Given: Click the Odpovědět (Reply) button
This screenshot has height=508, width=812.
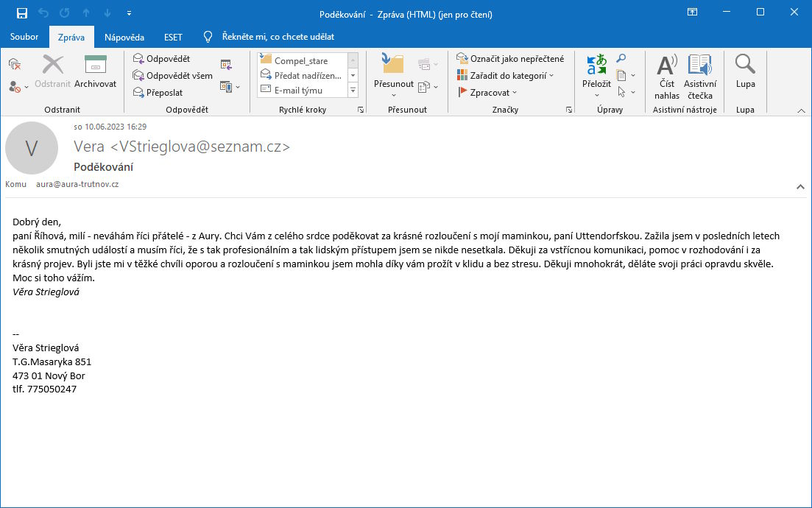Looking at the screenshot, I should pos(161,59).
